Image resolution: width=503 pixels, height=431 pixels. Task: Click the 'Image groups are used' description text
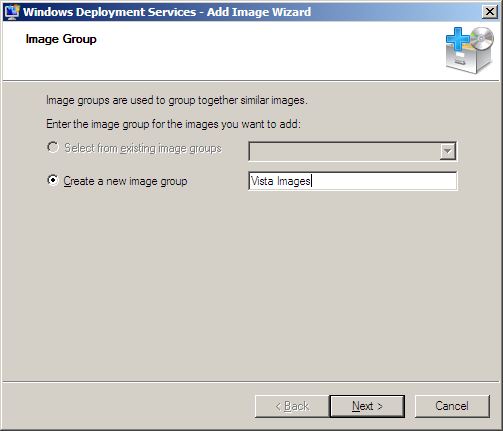(177, 100)
